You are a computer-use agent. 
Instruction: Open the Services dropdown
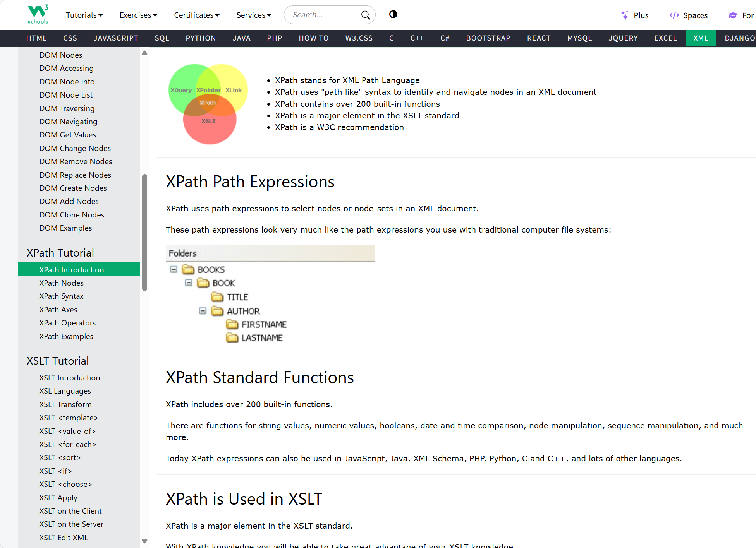point(254,15)
